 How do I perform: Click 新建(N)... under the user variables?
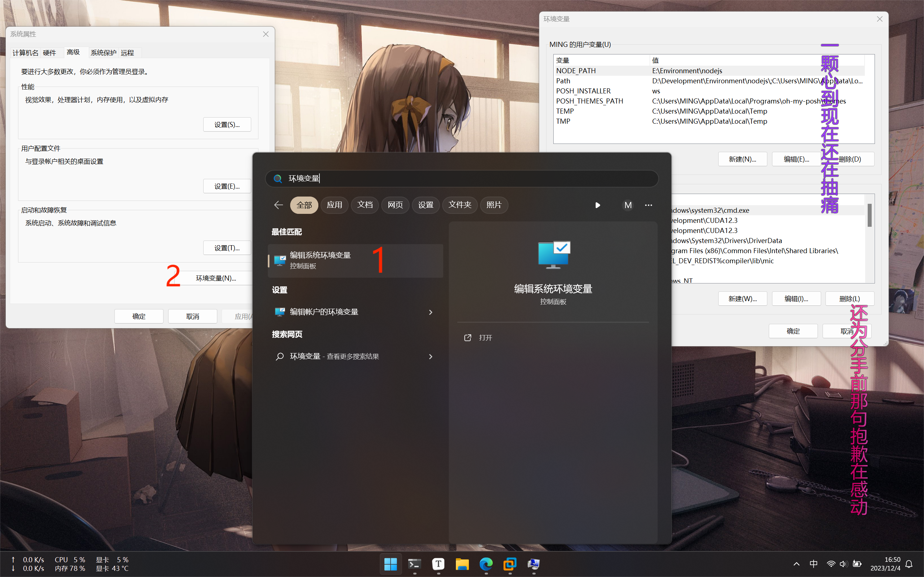click(x=742, y=159)
